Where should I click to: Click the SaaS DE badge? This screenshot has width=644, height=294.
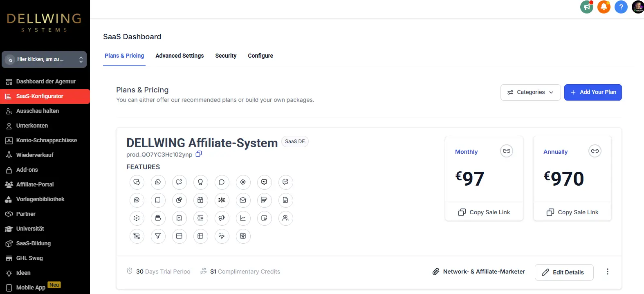pyautogui.click(x=295, y=141)
